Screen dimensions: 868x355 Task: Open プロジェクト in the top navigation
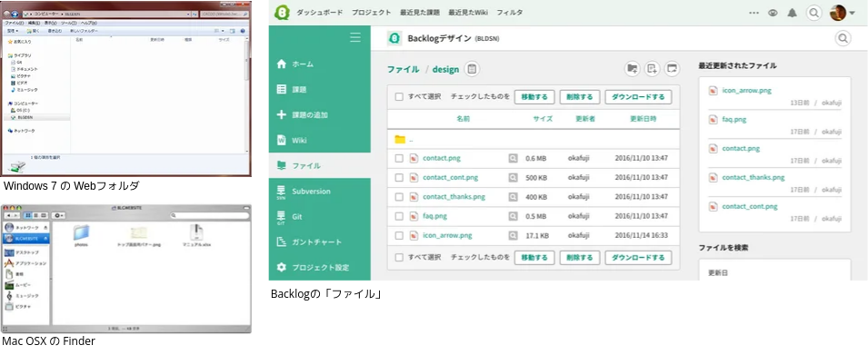pos(372,12)
